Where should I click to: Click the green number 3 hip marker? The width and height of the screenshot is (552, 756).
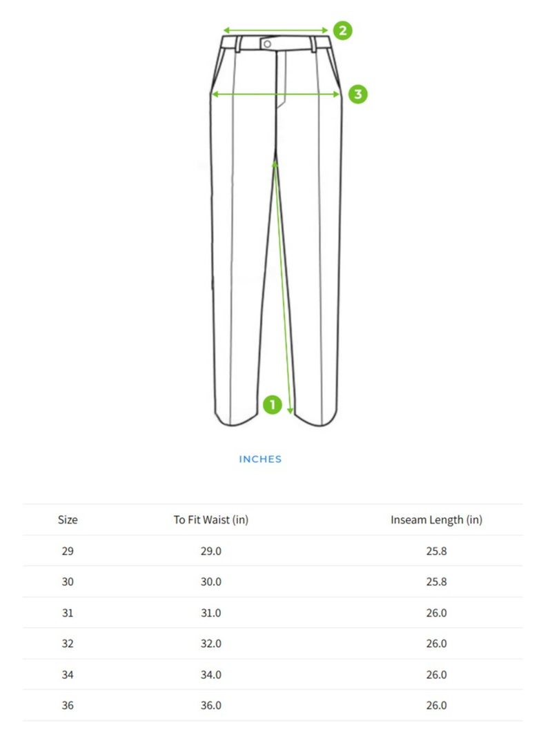357,94
